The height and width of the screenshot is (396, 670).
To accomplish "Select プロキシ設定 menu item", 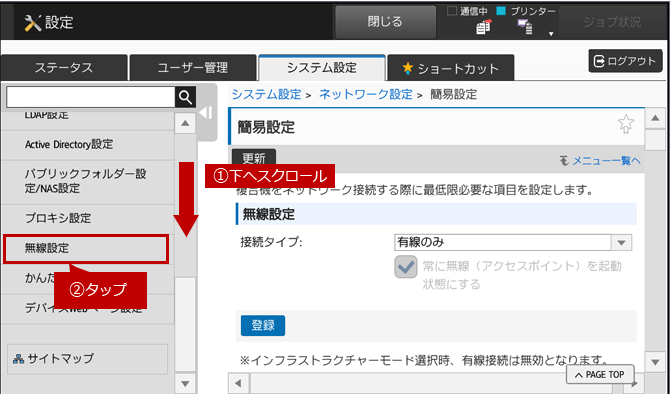I will pos(88,218).
